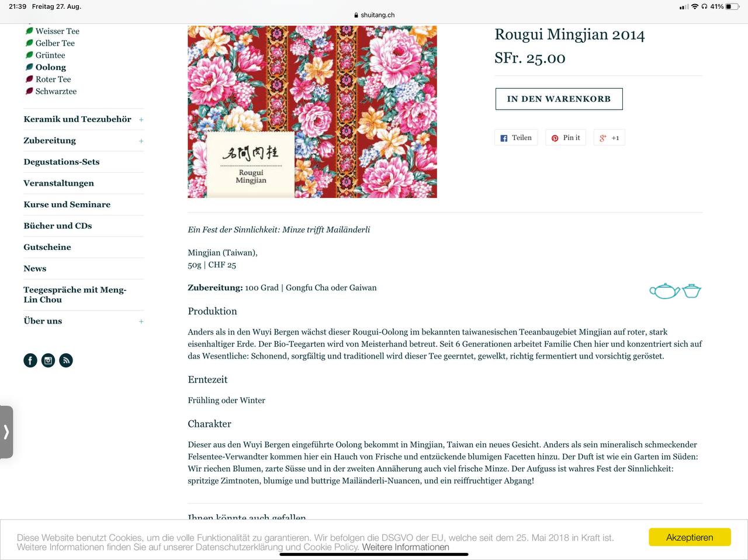Image resolution: width=748 pixels, height=560 pixels.
Task: Expand the Über uns section
Action: [141, 322]
